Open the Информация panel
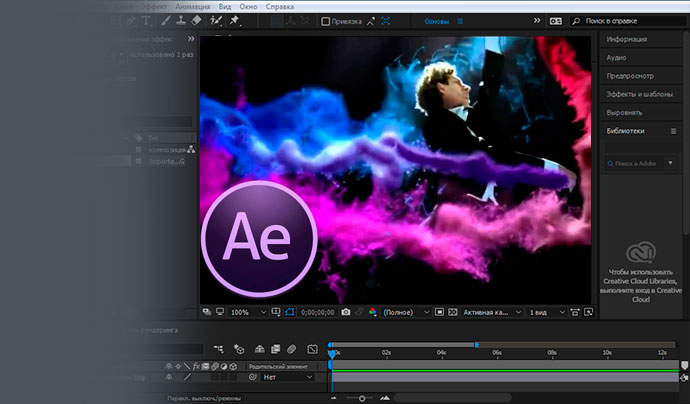This screenshot has width=690, height=404. [627, 39]
